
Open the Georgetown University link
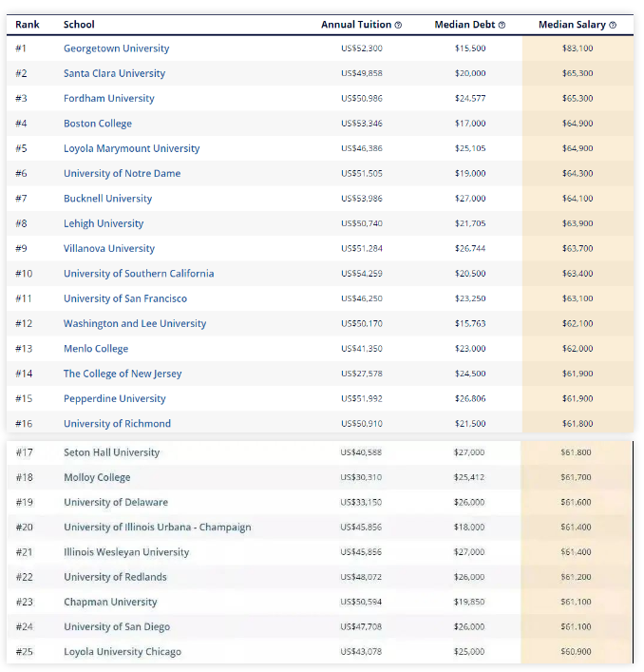click(x=117, y=48)
